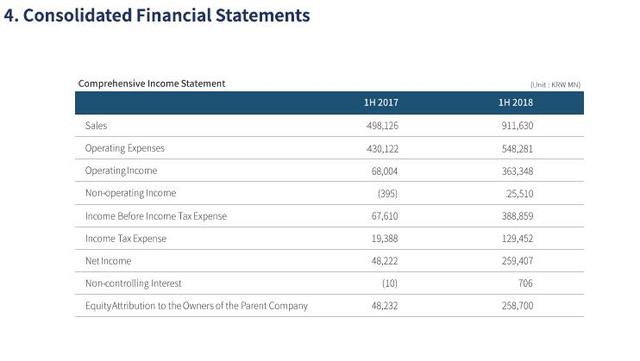Select the Comprehensive Income Statement title
The height and width of the screenshot is (361, 640).
(x=151, y=83)
